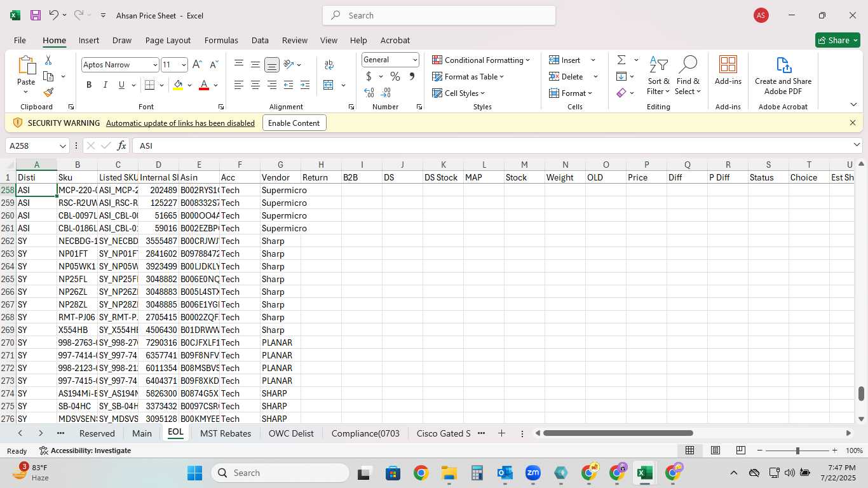868x488 pixels.
Task: Open the Add-ins gallery
Action: pyautogui.click(x=728, y=70)
